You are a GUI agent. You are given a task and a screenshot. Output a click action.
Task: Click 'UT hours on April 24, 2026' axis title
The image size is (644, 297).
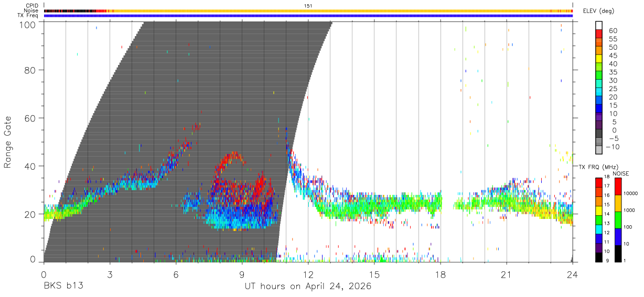click(308, 287)
